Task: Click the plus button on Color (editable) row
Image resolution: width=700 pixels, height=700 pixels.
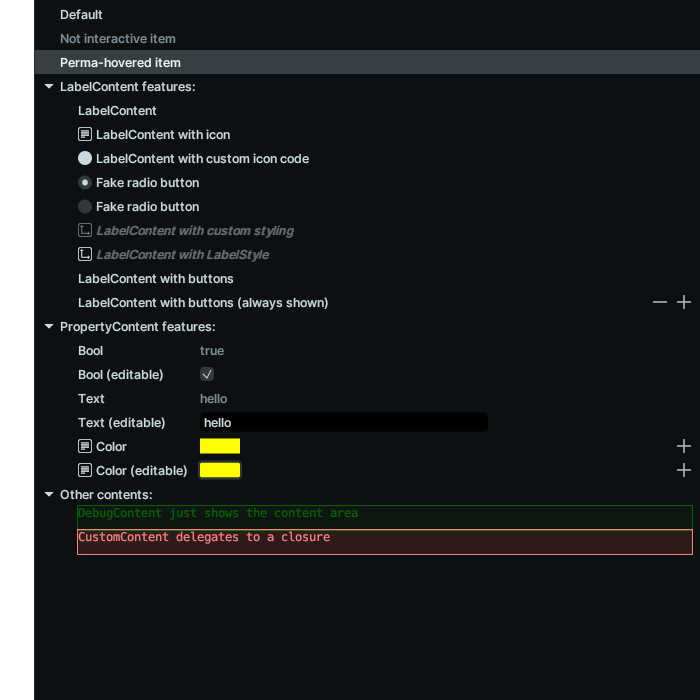Action: [x=684, y=470]
